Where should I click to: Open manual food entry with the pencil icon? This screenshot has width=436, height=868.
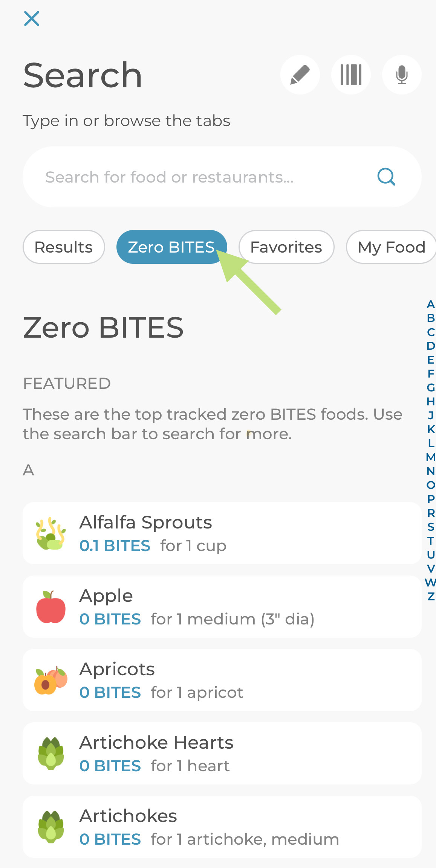[300, 75]
